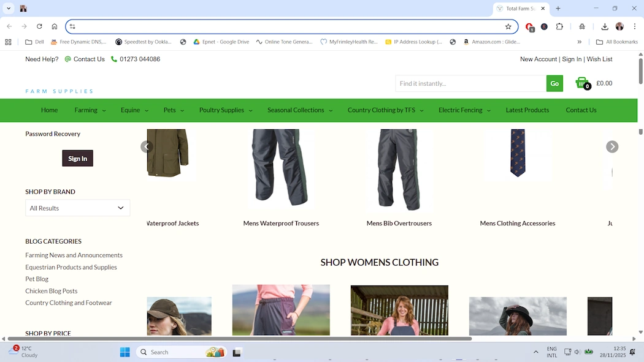Open the shopping basket icon
Image resolution: width=644 pixels, height=362 pixels.
click(581, 83)
